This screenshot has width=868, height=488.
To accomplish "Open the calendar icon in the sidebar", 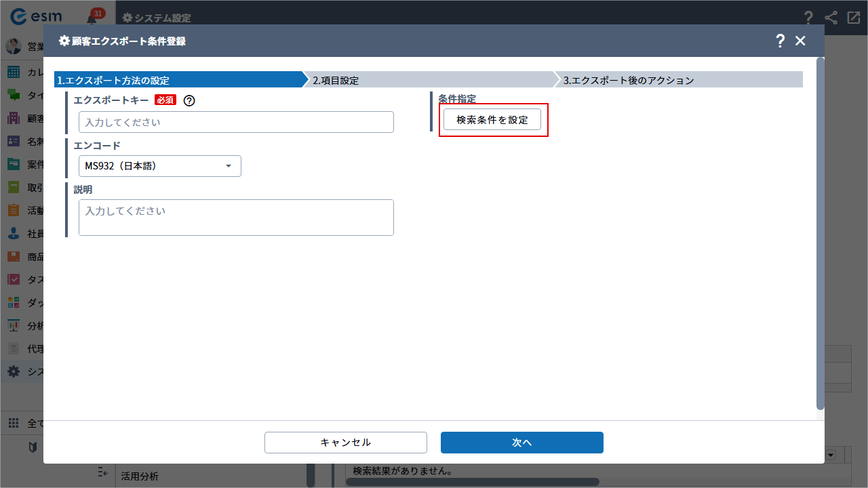I will pos(14,73).
